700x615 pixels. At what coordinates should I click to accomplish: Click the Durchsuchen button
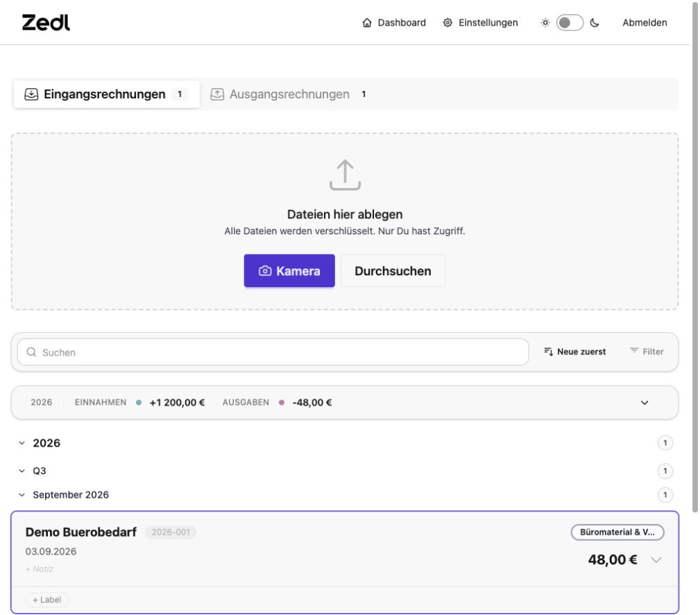click(x=393, y=270)
